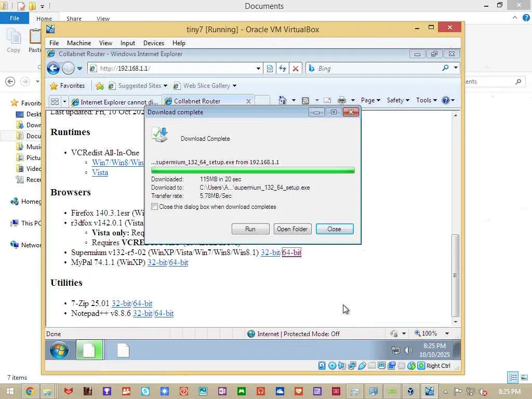Screen dimensions: 532x399
Task: Click the host Windows Start button
Action: point(10,391)
